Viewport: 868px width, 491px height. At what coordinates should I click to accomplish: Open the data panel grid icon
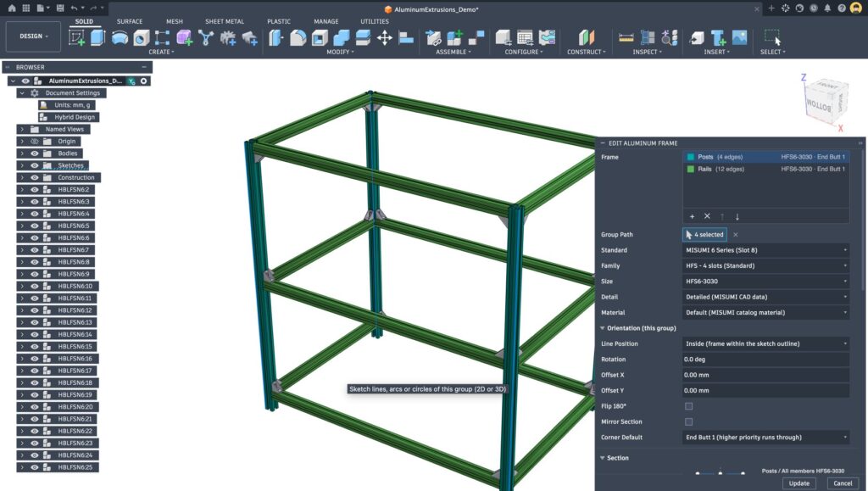pos(26,8)
